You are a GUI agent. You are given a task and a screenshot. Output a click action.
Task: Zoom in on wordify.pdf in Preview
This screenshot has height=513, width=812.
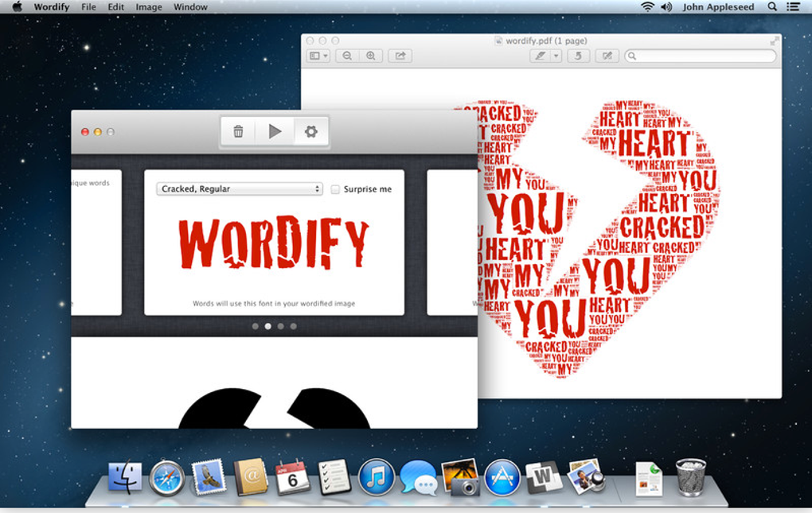(371, 56)
